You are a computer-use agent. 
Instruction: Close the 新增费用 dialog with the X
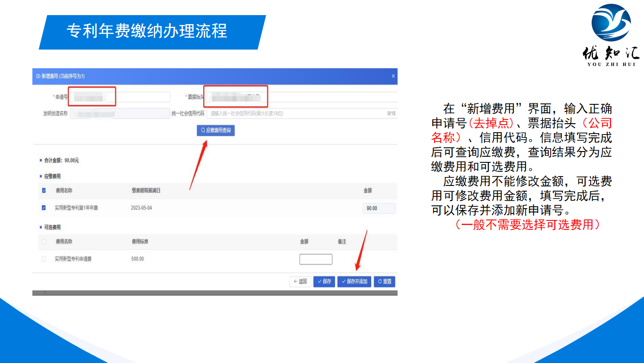393,76
